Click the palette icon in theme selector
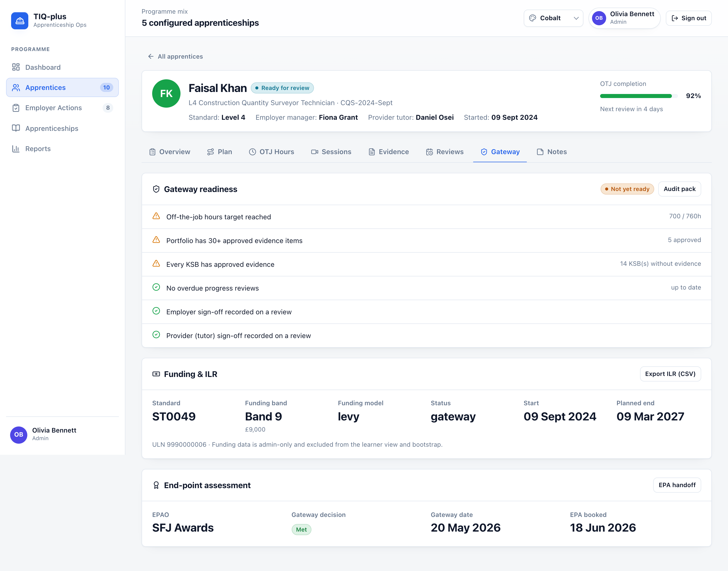The image size is (728, 571). [x=532, y=18]
